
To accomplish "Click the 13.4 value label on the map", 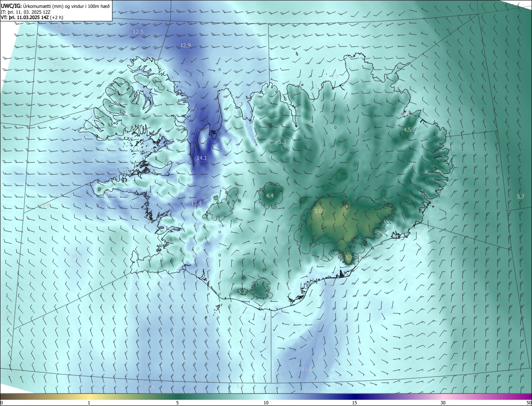I will click(x=196, y=203).
